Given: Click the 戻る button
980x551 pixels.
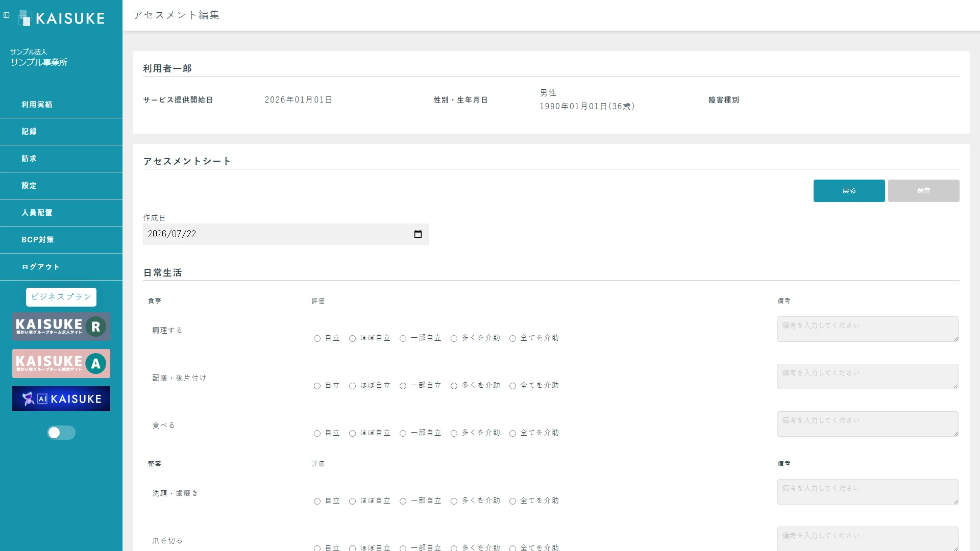Looking at the screenshot, I should click(x=849, y=191).
